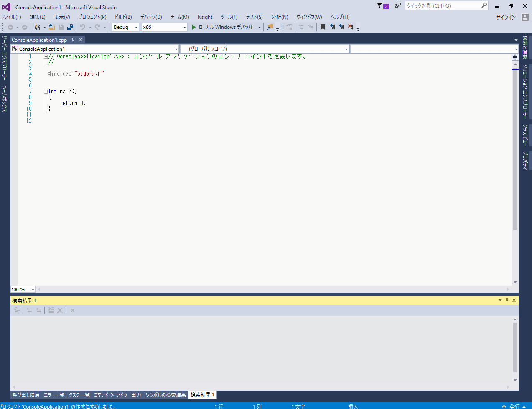Screen dimensions: 532x409
Task: Collapse the main() function code block
Action: 46,92
